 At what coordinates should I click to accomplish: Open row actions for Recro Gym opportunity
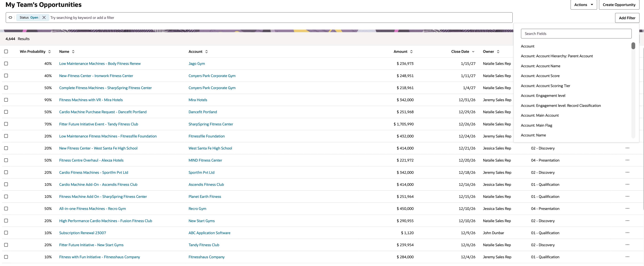tap(627, 209)
